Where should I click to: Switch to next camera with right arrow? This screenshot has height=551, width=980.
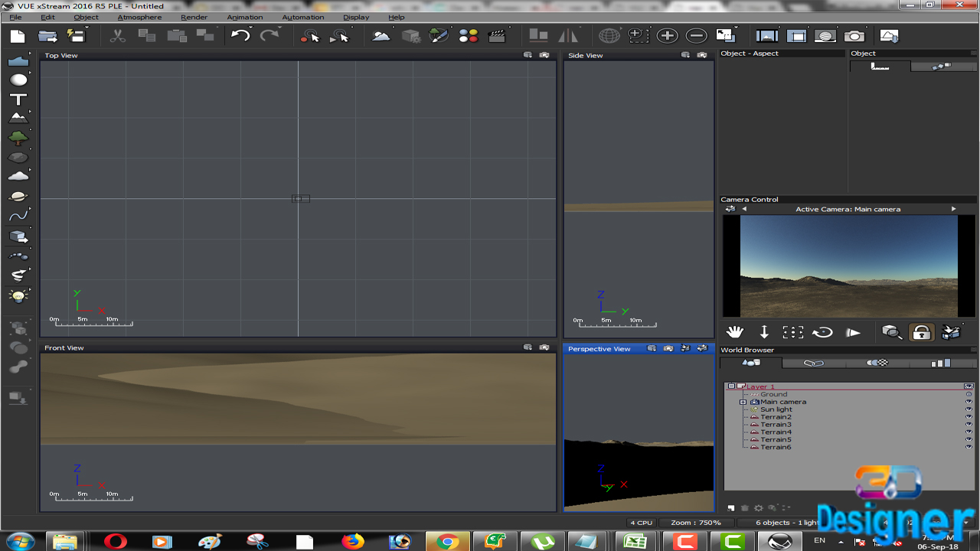[x=953, y=209]
